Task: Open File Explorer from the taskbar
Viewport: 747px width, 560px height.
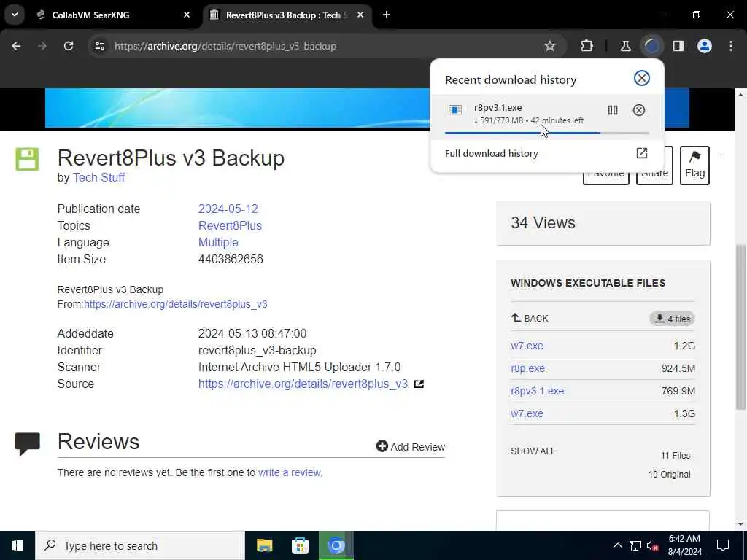Action: click(x=264, y=545)
